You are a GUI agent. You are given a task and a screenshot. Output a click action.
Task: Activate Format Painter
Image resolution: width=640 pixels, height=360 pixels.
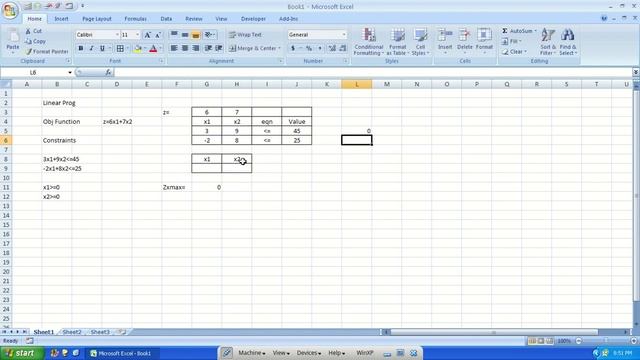point(47,51)
